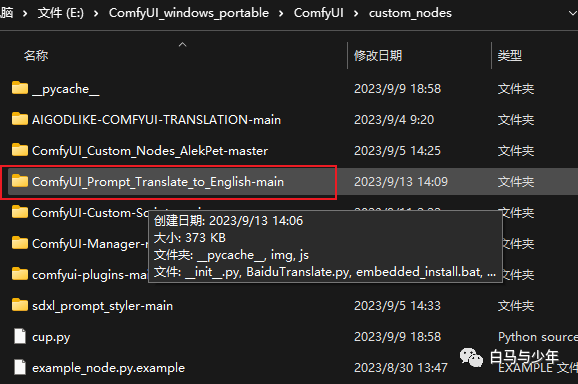
Task: Open the chevron after ComfyUI breadcrumb
Action: tap(356, 14)
